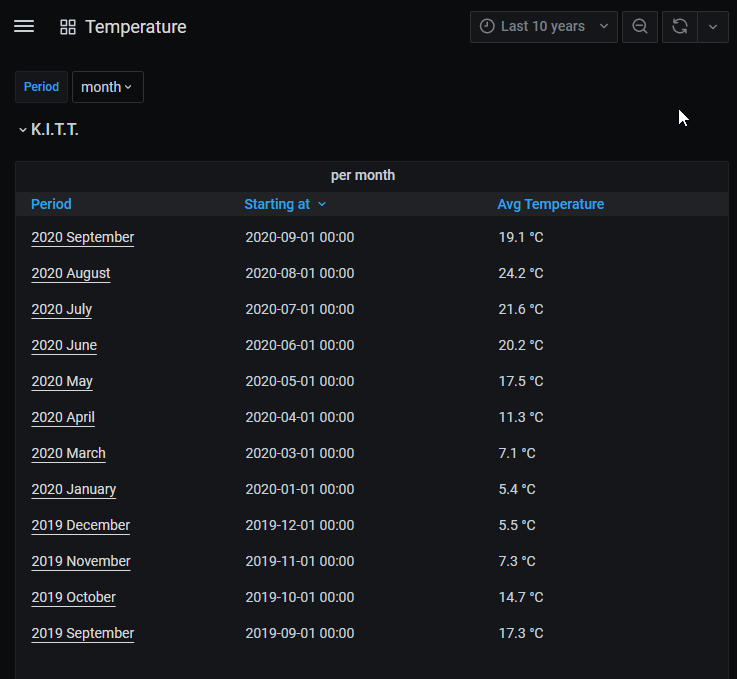
Task: Click the 7.3 °C temperature value
Action: 517,561
